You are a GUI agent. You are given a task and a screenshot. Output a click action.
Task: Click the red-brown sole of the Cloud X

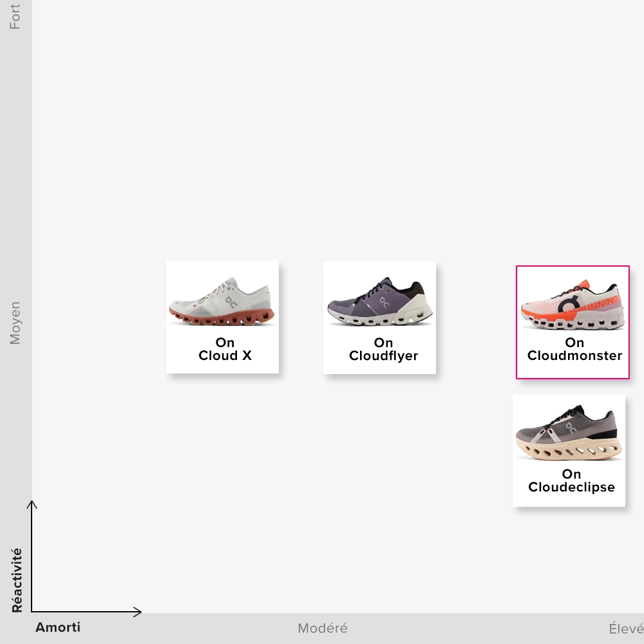coord(222,317)
